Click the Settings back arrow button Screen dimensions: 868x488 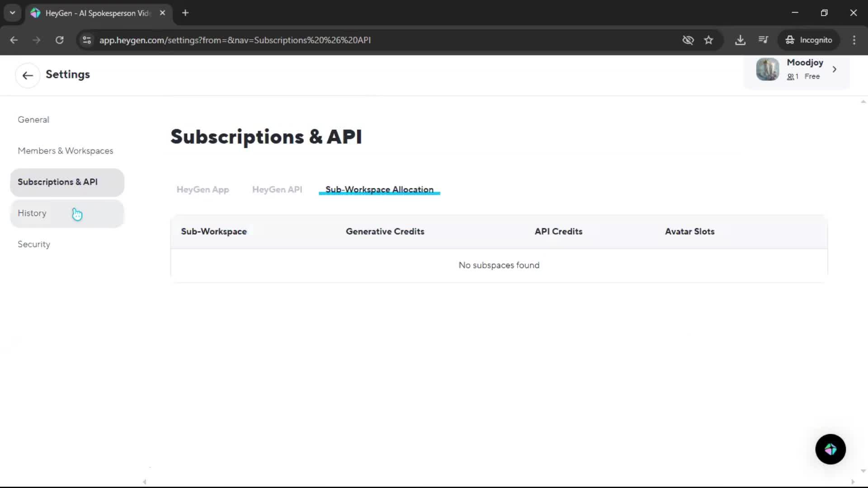pyautogui.click(x=28, y=75)
